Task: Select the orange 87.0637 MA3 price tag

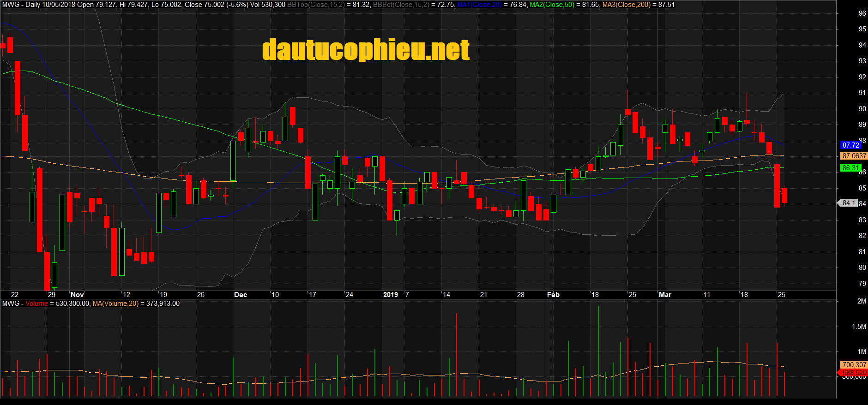Action: click(854, 156)
